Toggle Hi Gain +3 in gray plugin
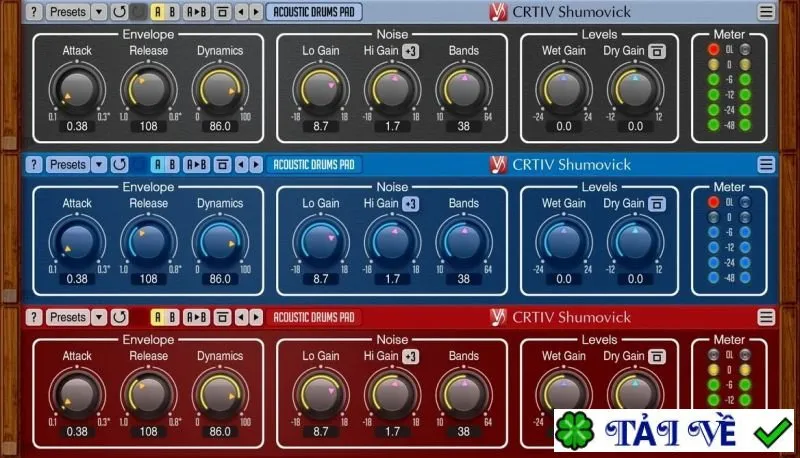The image size is (800, 458). 411,51
